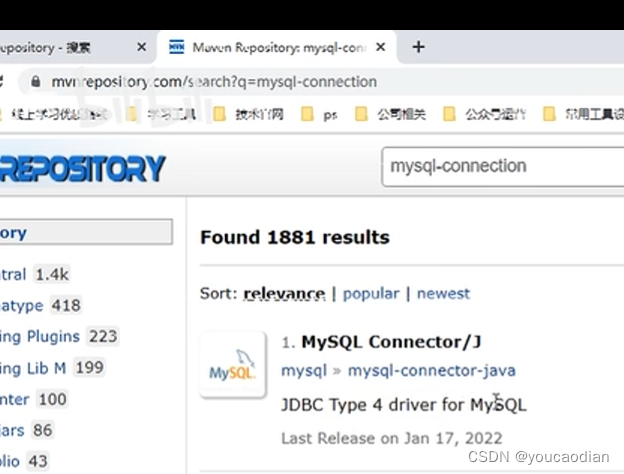Image resolution: width=624 pixels, height=474 pixels.
Task: Click the 'Found 1881 results' heading
Action: (295, 238)
